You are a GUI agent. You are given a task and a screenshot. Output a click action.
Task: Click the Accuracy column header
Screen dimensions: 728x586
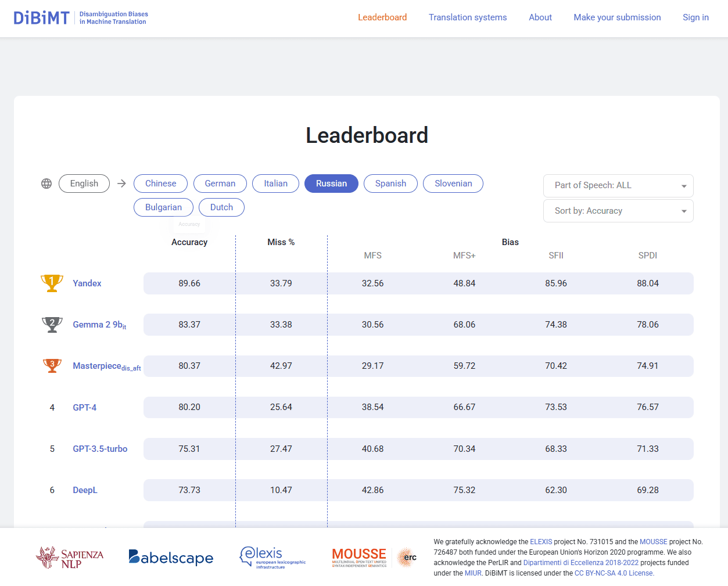[x=189, y=242]
